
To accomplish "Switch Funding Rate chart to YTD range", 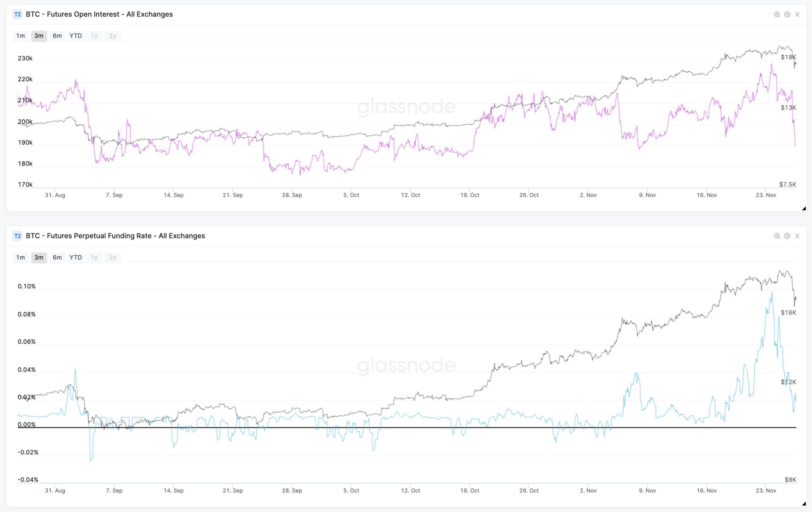I will coord(75,257).
